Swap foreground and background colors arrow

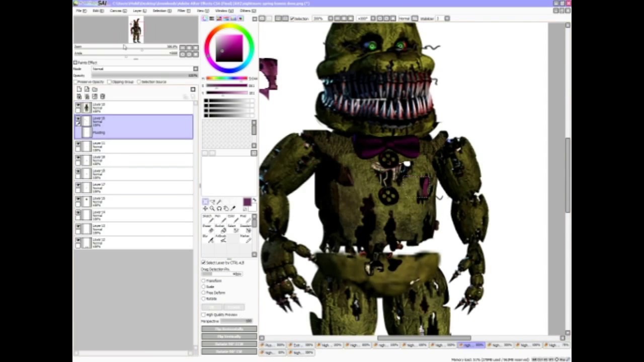pyautogui.click(x=255, y=200)
